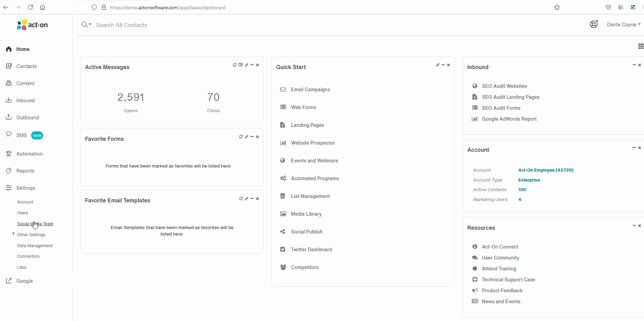Edit the Quick Start widget with pencil icon
This screenshot has width=644, height=321.
[x=437, y=65]
